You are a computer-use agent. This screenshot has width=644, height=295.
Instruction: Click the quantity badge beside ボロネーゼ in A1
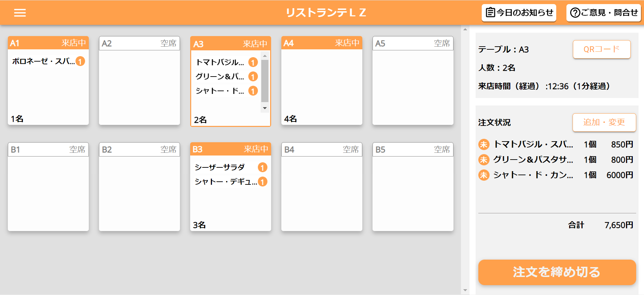pyautogui.click(x=80, y=61)
